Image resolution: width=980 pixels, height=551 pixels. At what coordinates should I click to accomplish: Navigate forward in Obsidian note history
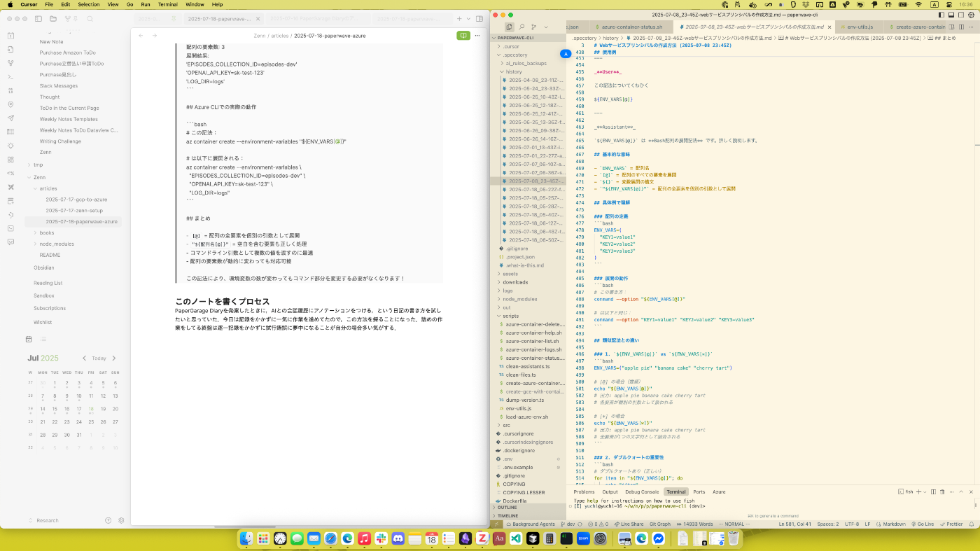pyautogui.click(x=154, y=36)
